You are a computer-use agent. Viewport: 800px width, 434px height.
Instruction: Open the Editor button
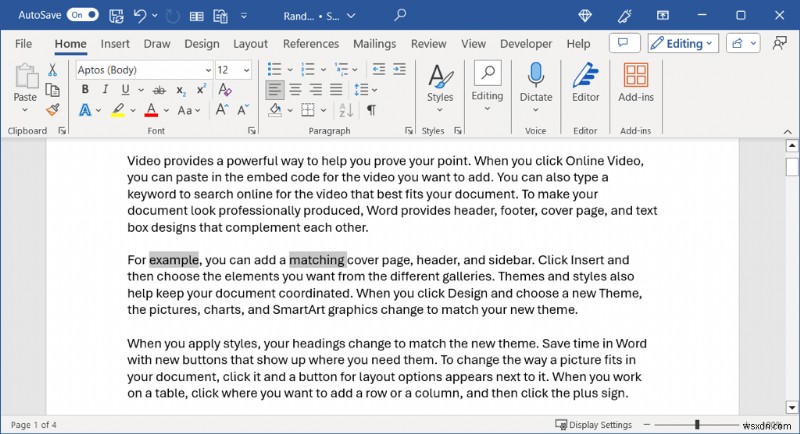point(585,83)
